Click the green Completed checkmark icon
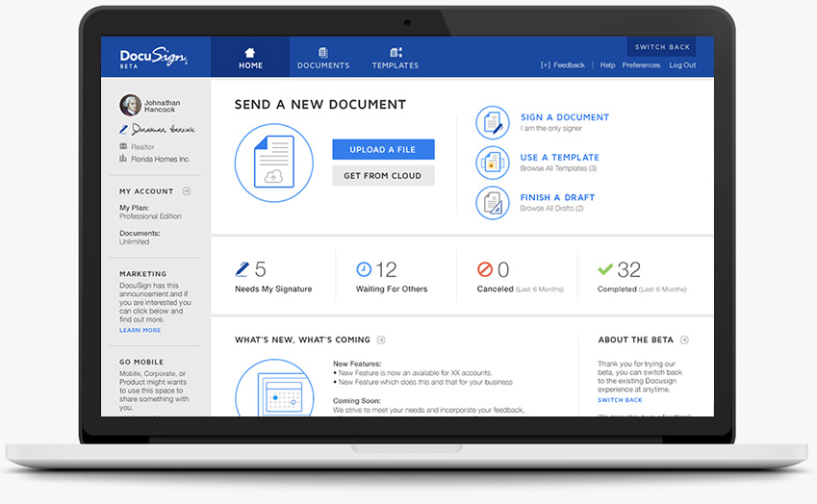Image resolution: width=817 pixels, height=504 pixels. click(605, 269)
